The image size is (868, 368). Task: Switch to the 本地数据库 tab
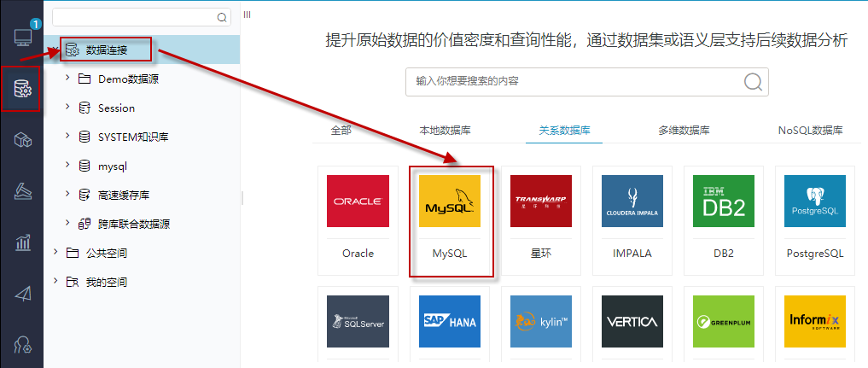(445, 131)
